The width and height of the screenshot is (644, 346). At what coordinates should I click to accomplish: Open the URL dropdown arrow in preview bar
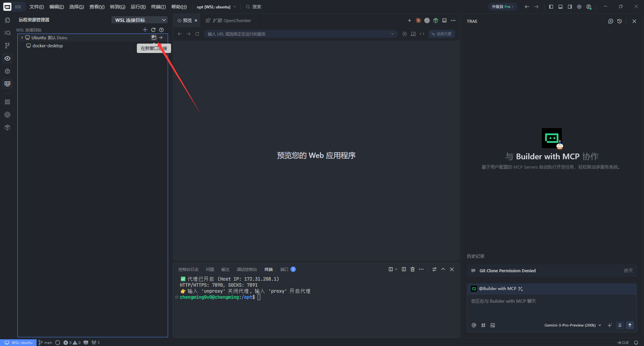tap(392, 34)
